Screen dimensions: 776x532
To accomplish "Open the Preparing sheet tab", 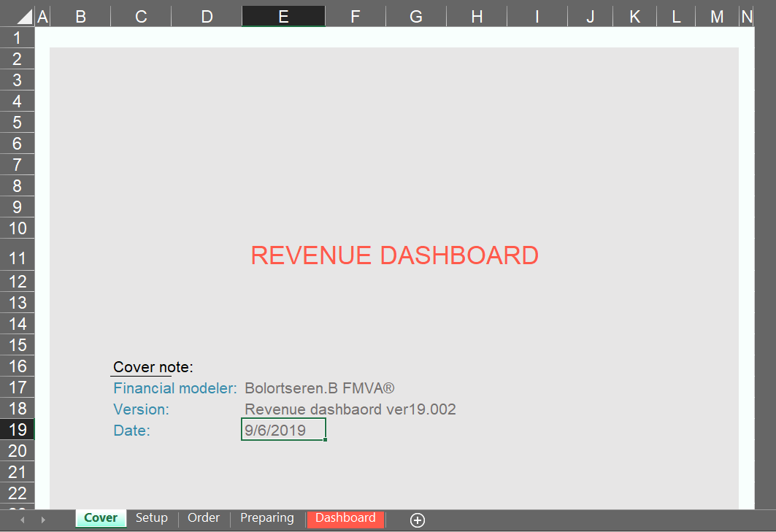I will [266, 518].
